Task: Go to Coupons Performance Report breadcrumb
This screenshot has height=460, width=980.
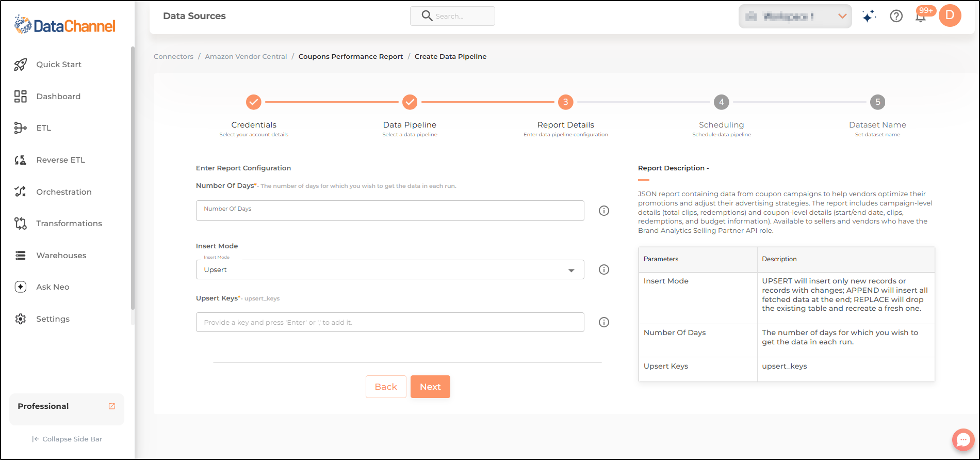Action: pos(351,57)
